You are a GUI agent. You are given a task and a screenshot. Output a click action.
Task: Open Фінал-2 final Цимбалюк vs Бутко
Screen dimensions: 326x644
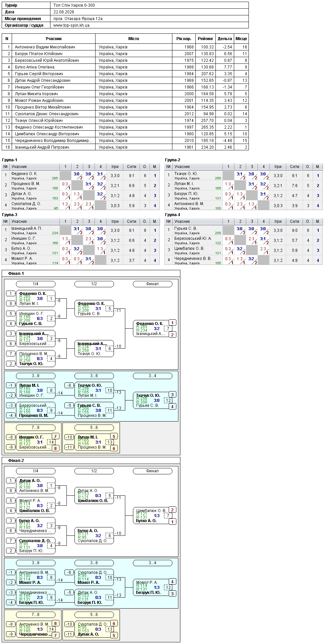[152, 516]
